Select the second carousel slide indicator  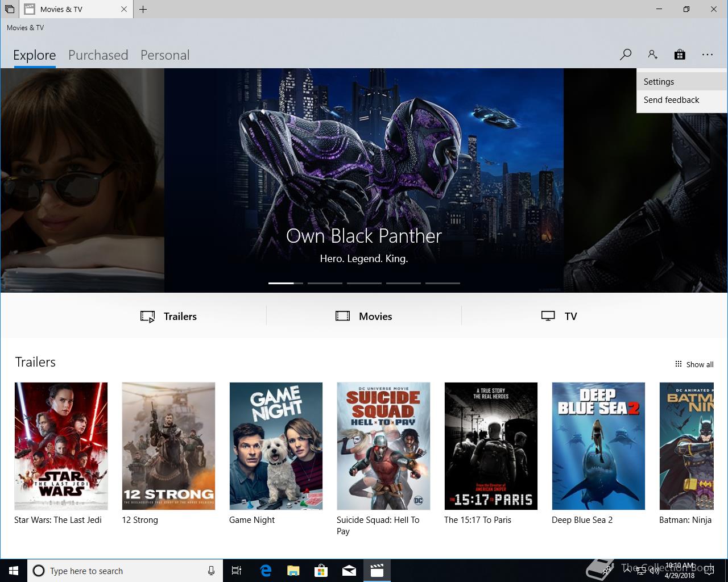(x=325, y=283)
